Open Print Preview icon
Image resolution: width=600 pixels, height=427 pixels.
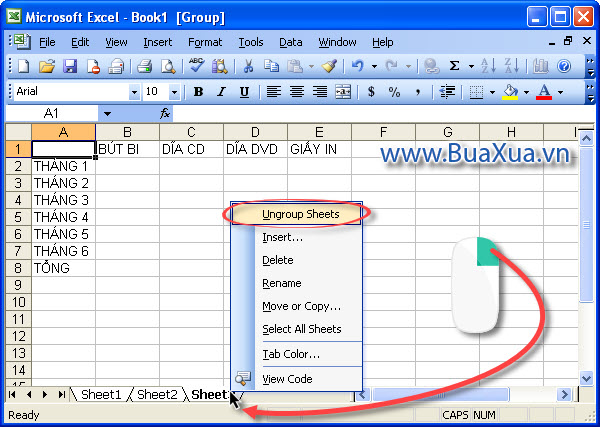pos(168,67)
